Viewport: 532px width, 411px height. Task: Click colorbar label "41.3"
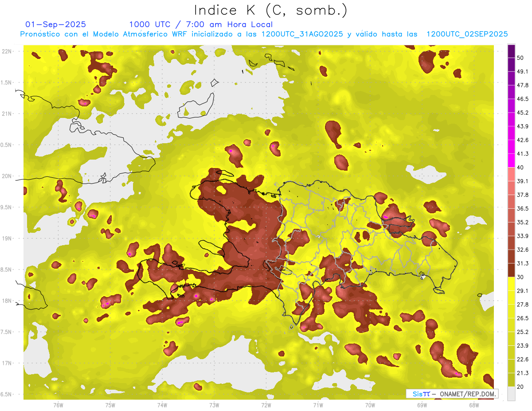[522, 154]
